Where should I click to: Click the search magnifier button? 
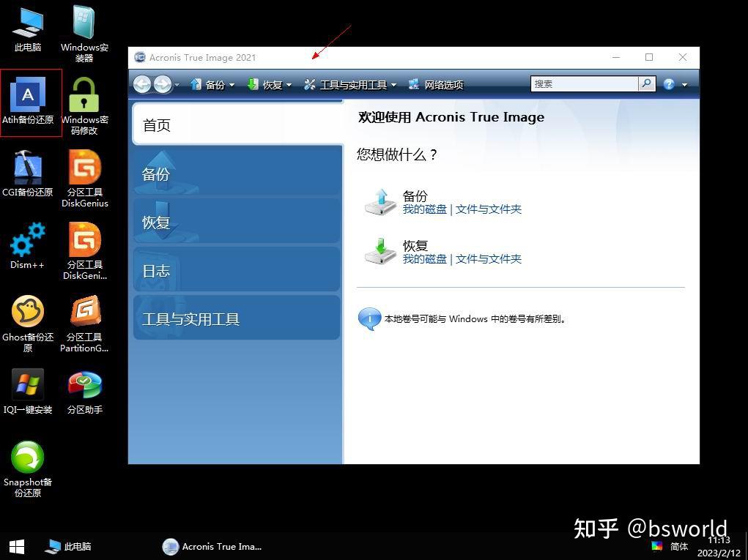646,83
